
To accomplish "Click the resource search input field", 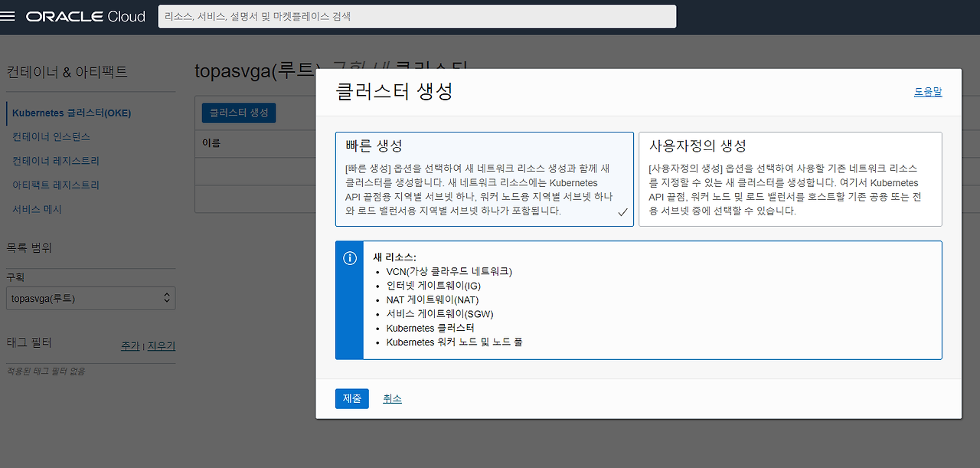I will 416,16.
